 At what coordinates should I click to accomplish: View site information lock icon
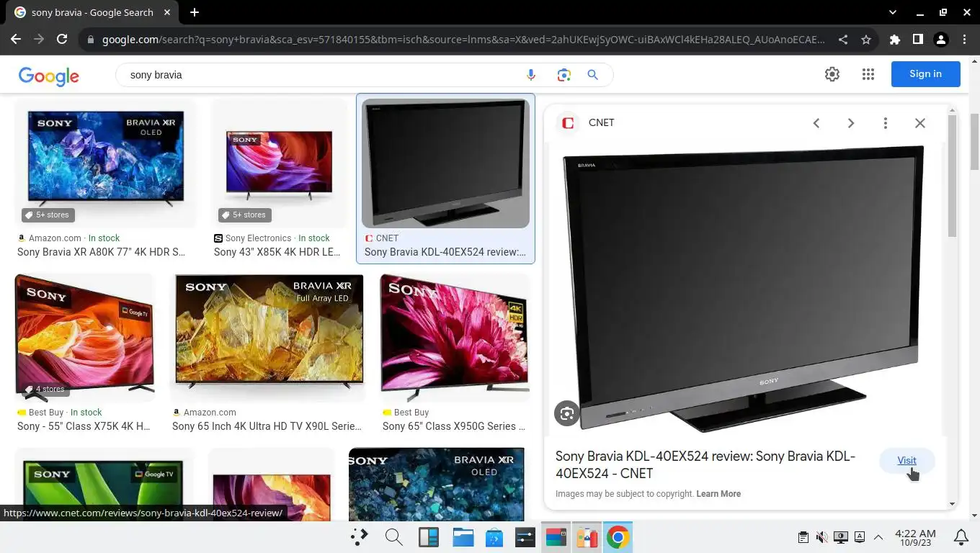(x=91, y=40)
